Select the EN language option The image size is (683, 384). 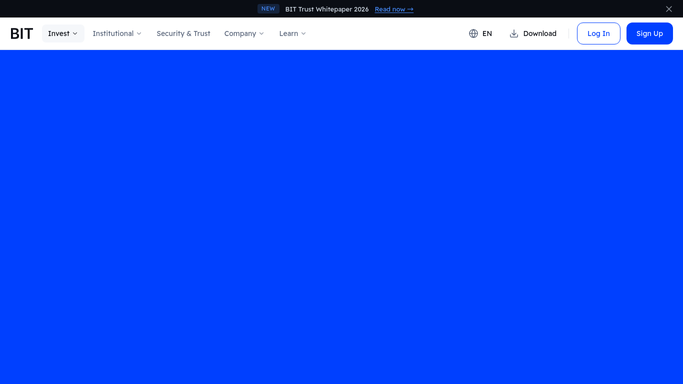click(487, 34)
